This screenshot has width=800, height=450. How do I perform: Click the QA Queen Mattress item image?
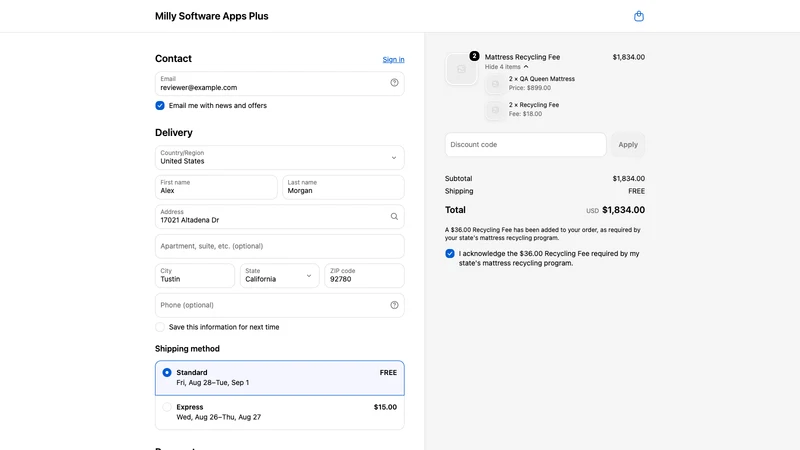pyautogui.click(x=495, y=84)
